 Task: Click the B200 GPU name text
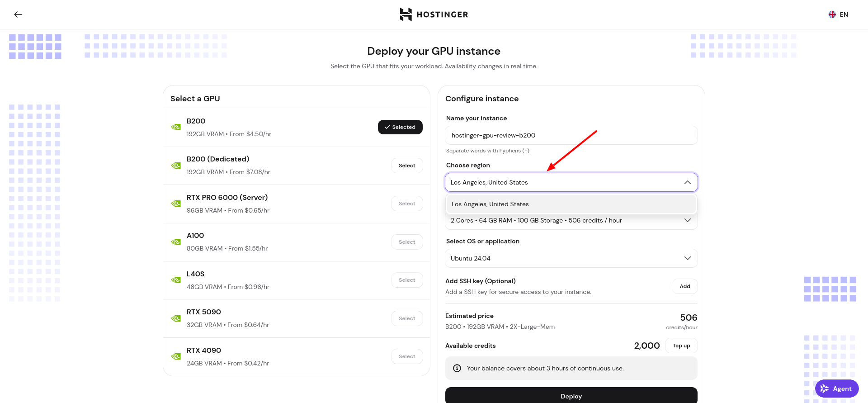(196, 121)
